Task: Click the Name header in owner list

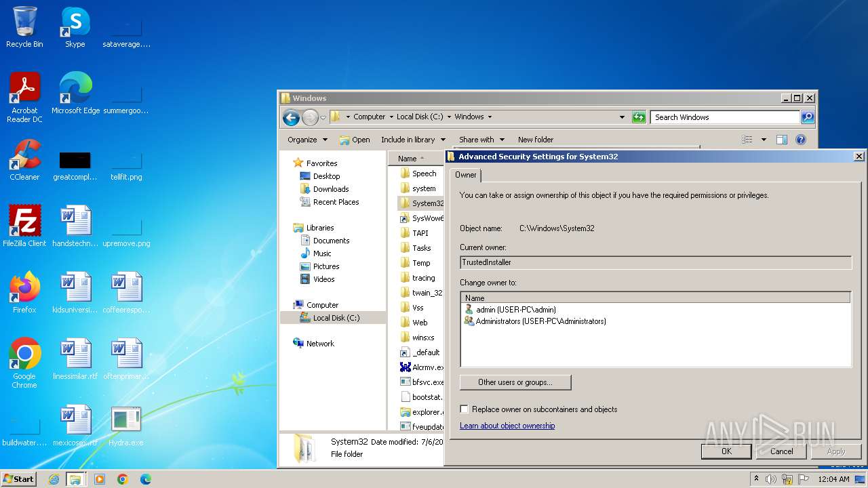Action: pyautogui.click(x=655, y=298)
